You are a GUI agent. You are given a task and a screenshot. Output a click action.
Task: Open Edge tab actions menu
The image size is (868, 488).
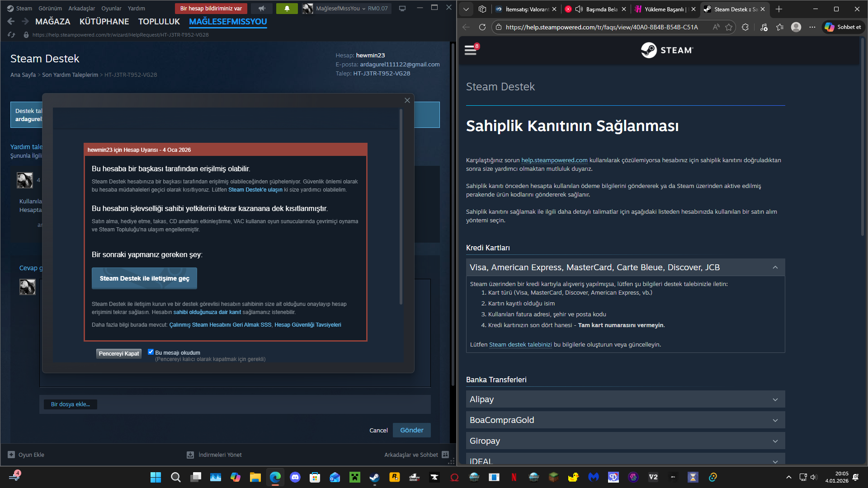pos(466,9)
